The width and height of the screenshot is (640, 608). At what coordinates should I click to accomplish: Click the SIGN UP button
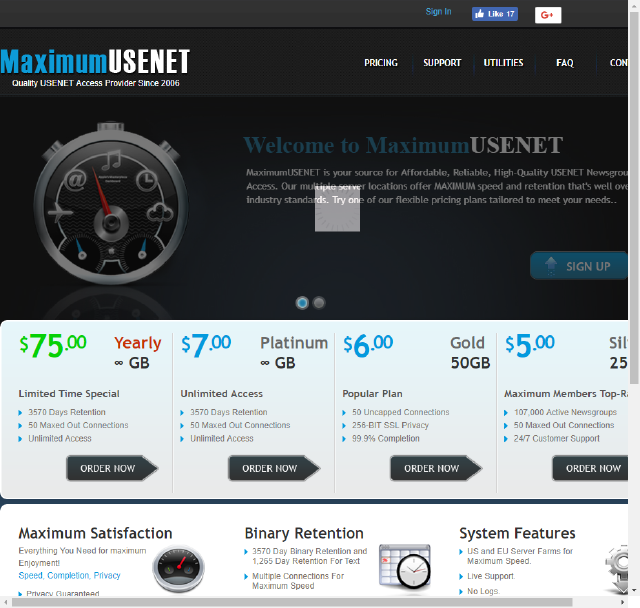pos(579,266)
